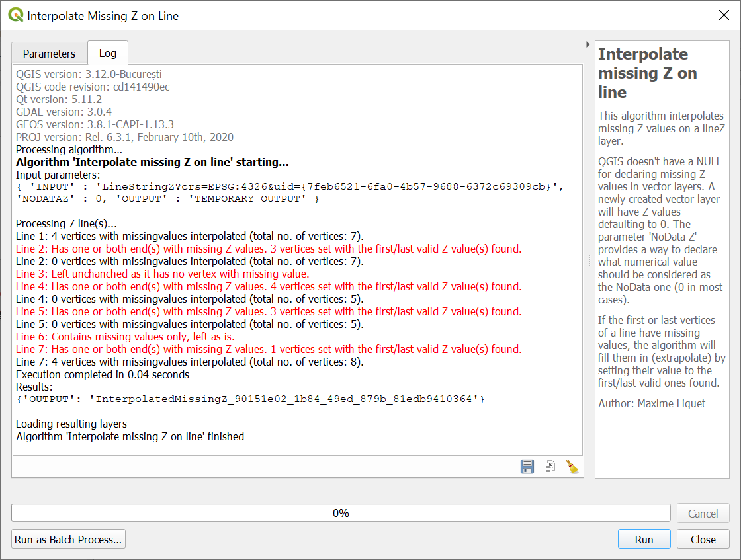
Task: Open Run as Batch Process
Action: (x=68, y=540)
